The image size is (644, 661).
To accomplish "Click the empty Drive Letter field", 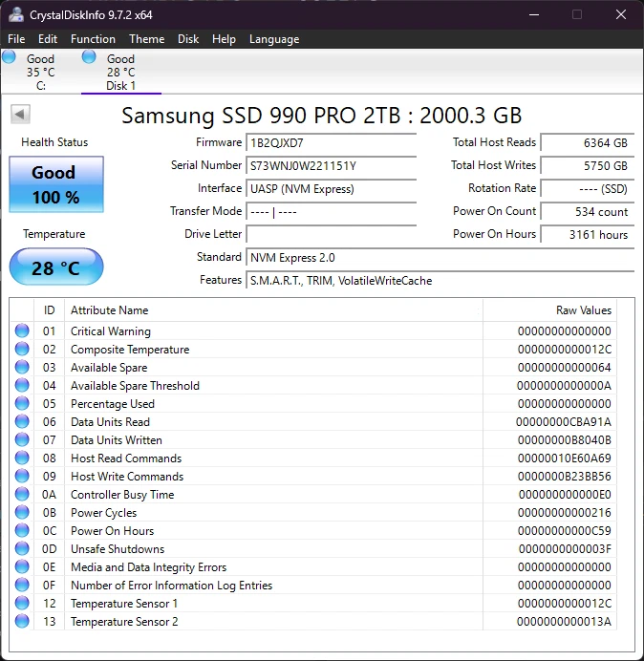I will [x=331, y=234].
